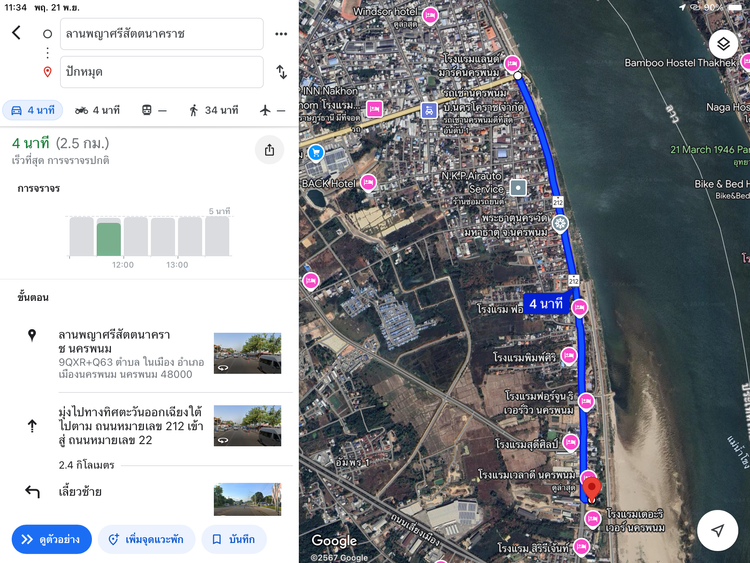Tap the battery indicator in status bar
The height and width of the screenshot is (563, 750).
(x=735, y=8)
